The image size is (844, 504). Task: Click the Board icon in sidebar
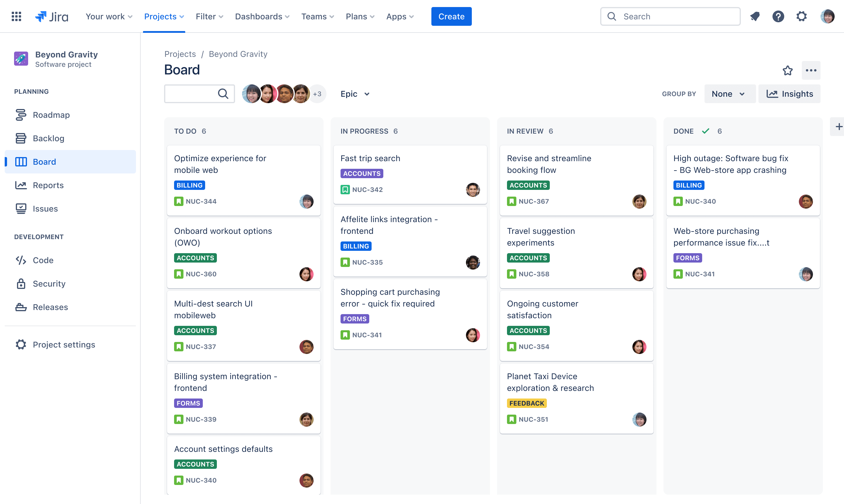pyautogui.click(x=21, y=161)
